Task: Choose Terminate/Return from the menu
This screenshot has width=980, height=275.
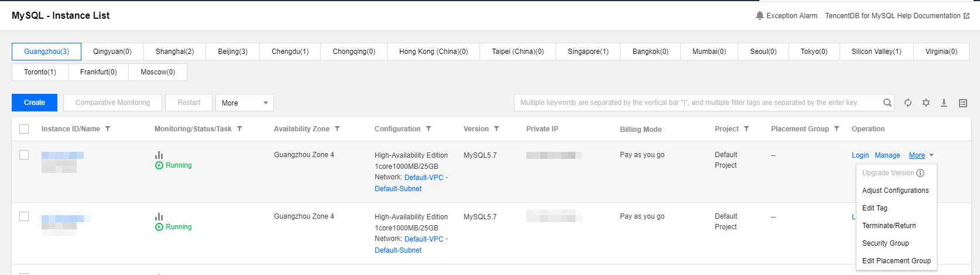Action: pyautogui.click(x=889, y=226)
